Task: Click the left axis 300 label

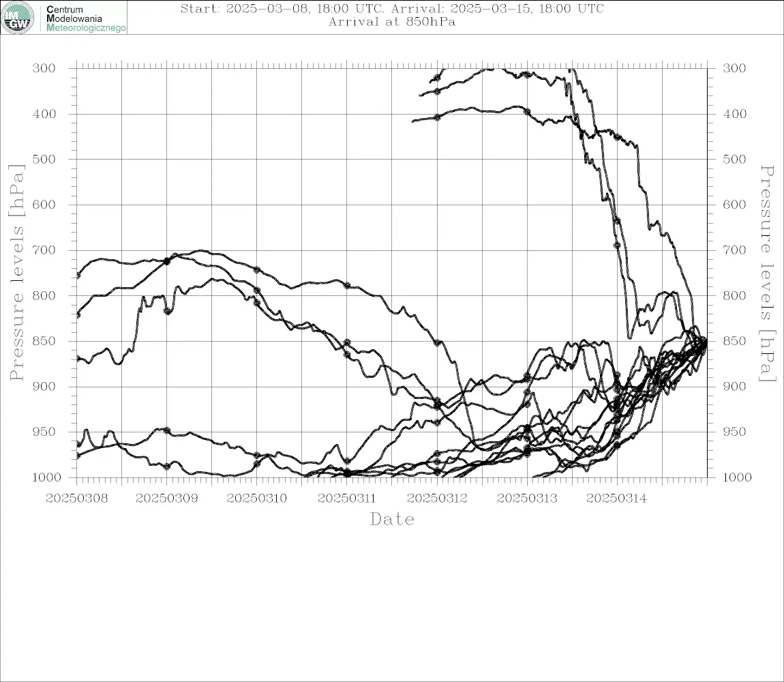Action: pos(44,68)
